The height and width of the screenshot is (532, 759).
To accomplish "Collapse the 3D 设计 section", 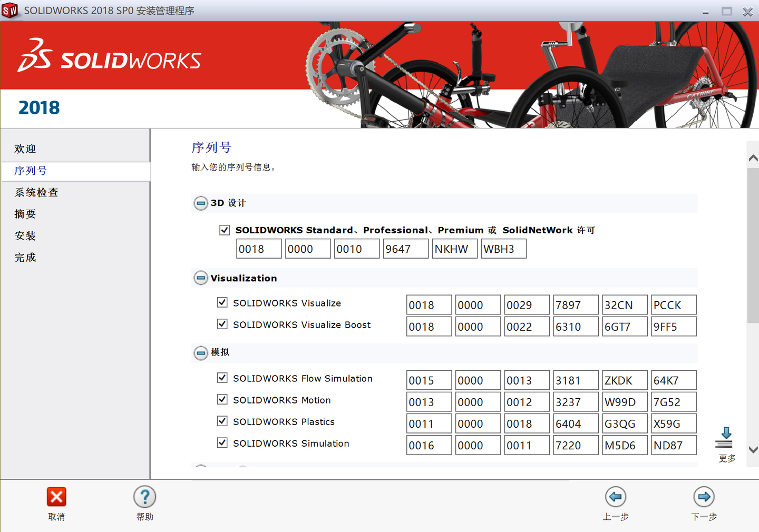I will click(x=201, y=203).
